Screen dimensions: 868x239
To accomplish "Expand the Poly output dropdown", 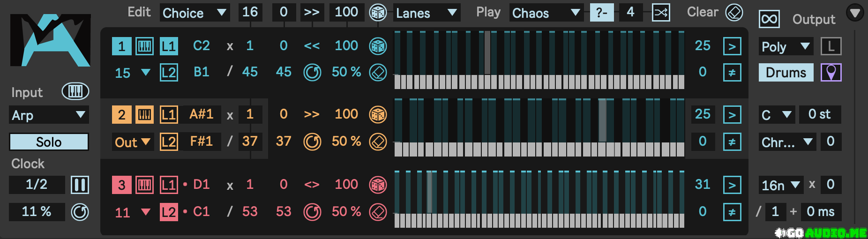I will [x=786, y=46].
